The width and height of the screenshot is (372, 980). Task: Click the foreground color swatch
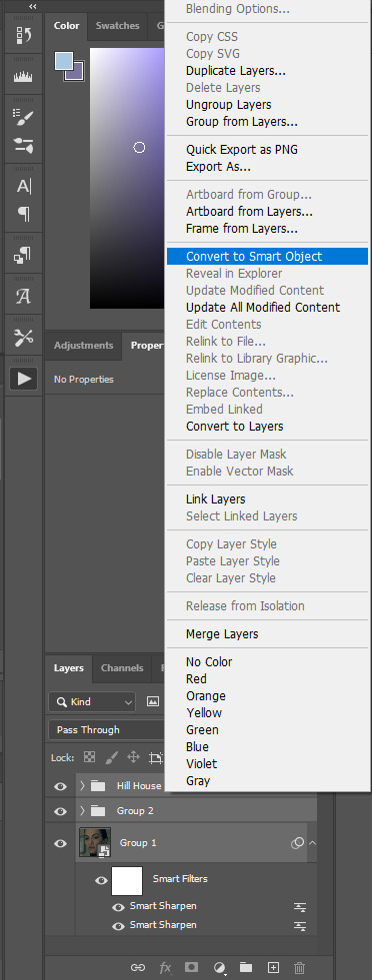coord(64,61)
